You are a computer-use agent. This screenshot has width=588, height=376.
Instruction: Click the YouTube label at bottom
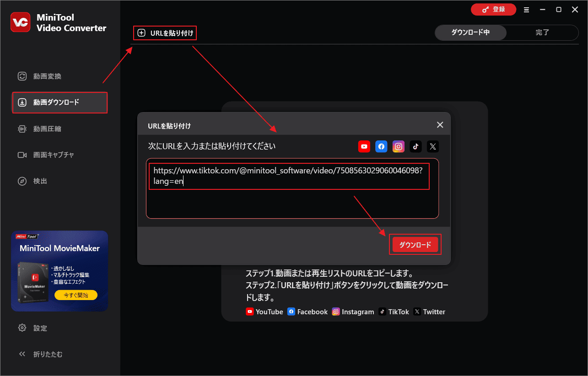point(269,312)
